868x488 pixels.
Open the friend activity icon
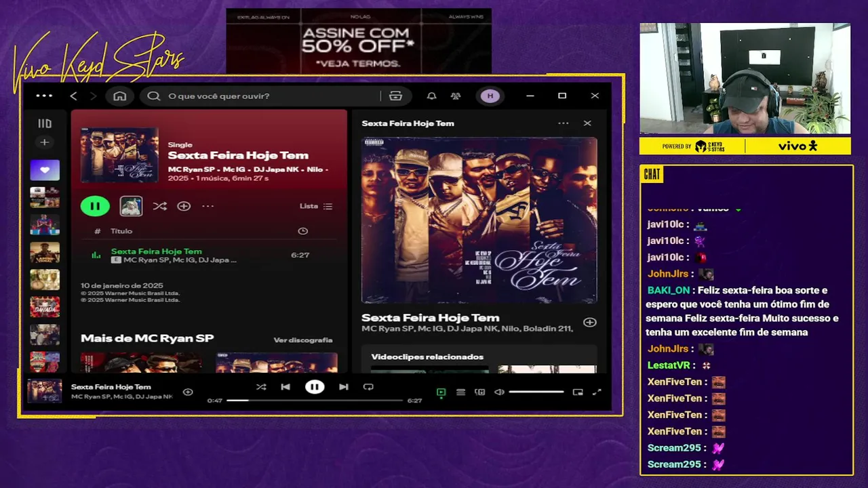tap(456, 96)
